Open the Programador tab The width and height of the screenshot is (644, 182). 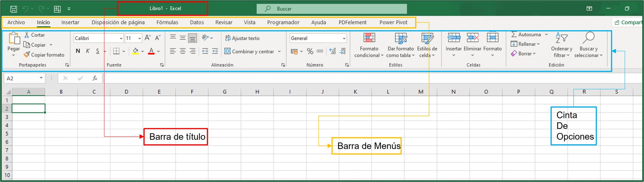[283, 22]
